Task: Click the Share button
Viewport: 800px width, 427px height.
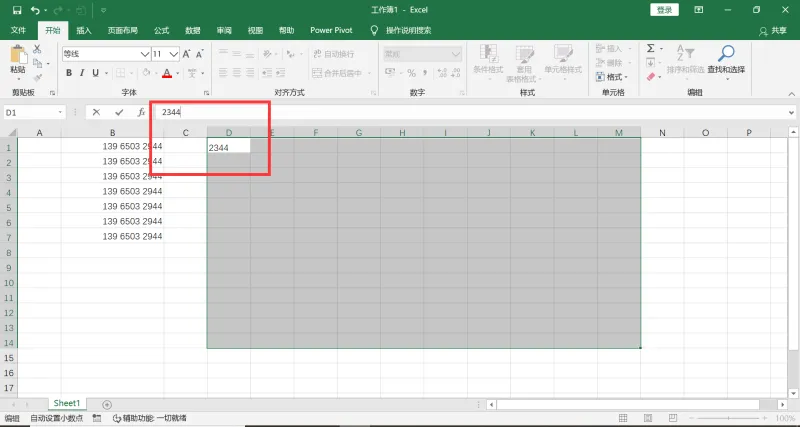Action: (773, 31)
